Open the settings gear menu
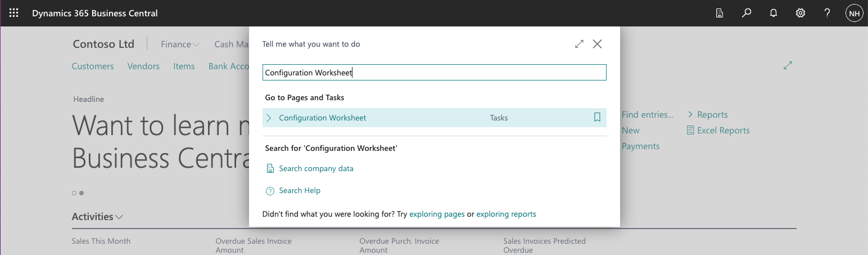Image resolution: width=868 pixels, height=255 pixels. pyautogui.click(x=801, y=13)
